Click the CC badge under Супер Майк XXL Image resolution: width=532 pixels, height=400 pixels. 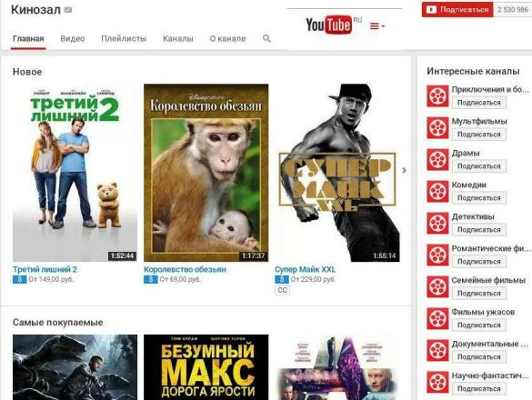coord(282,290)
